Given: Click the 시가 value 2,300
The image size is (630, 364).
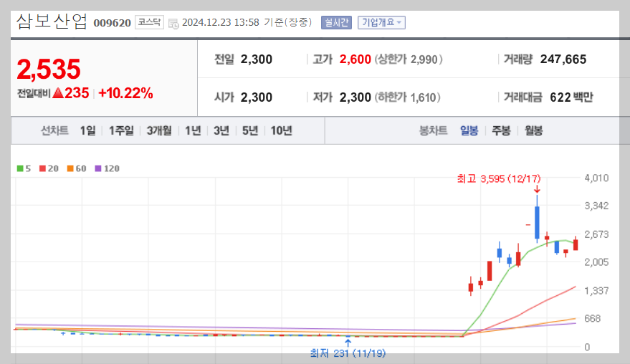Looking at the screenshot, I should tap(257, 97).
